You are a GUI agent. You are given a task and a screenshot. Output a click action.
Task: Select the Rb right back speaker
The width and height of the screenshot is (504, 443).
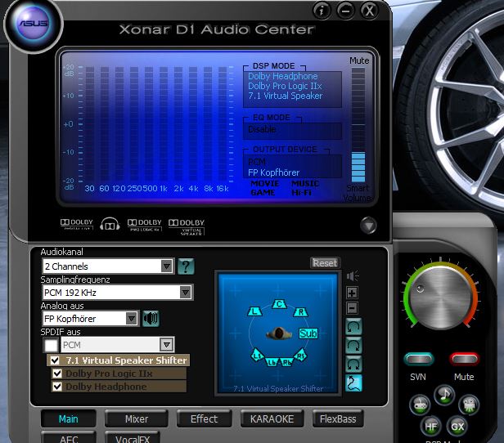(x=286, y=362)
